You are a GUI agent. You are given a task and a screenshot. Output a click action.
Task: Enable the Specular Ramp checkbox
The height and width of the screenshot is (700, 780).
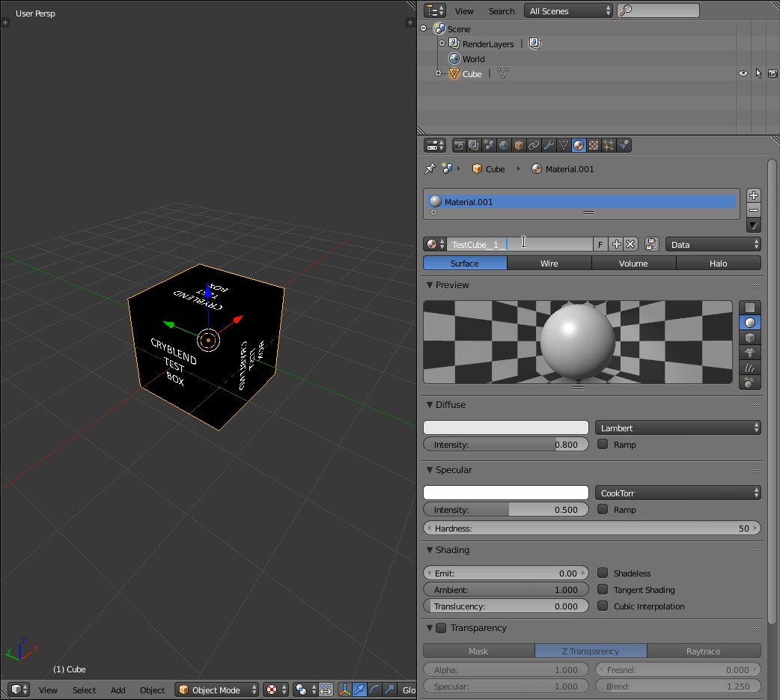click(x=603, y=509)
